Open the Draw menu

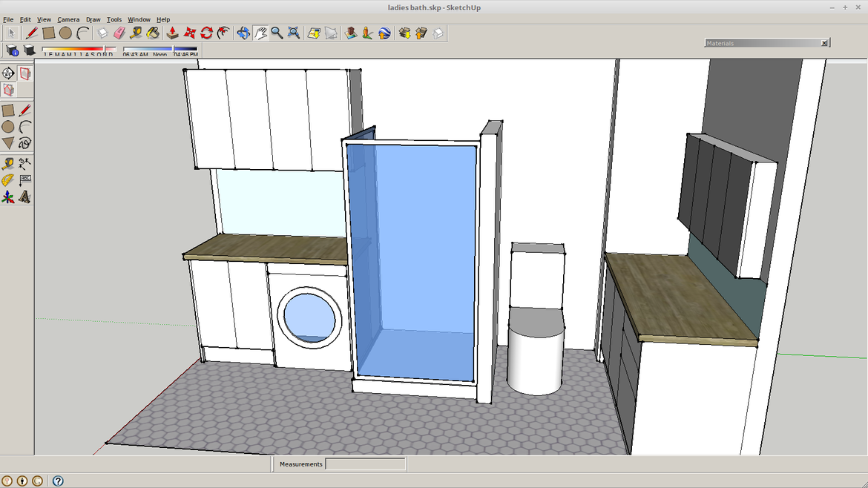tap(93, 19)
